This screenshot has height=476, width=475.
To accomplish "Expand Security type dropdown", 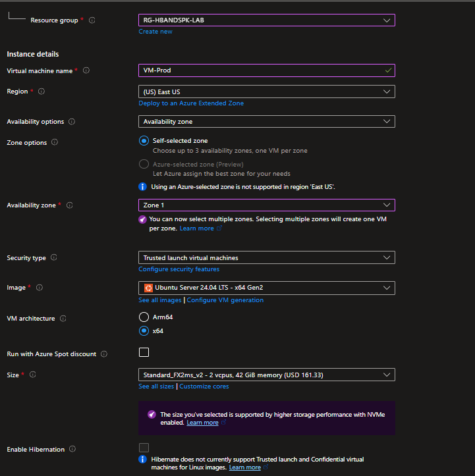I will coord(267,257).
